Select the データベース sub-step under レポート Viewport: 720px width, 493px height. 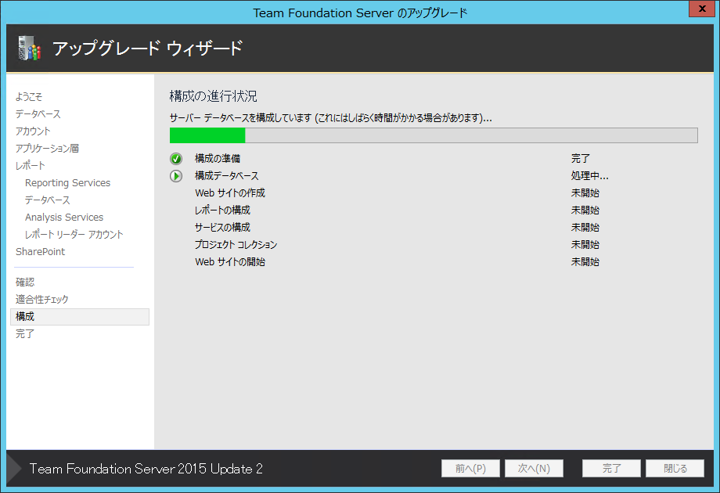[47, 200]
